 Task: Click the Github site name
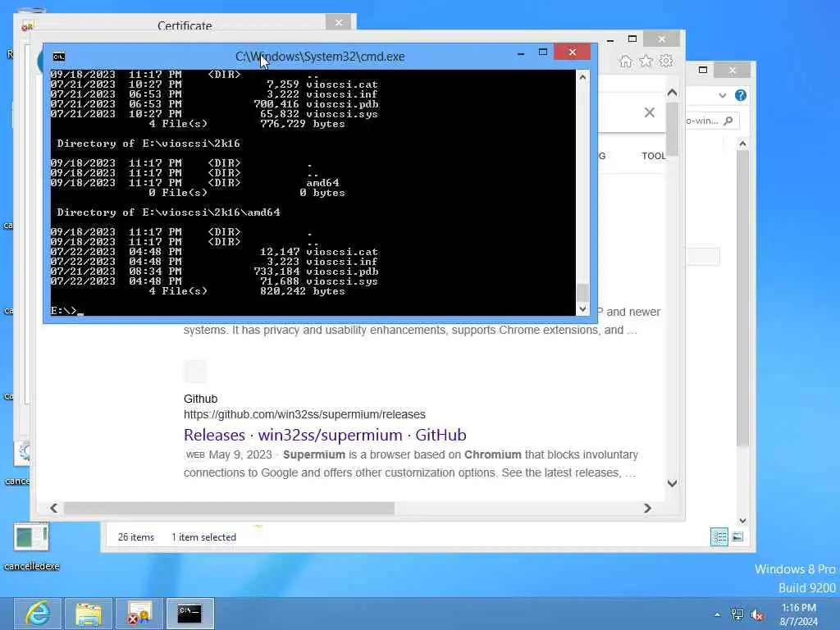point(200,399)
